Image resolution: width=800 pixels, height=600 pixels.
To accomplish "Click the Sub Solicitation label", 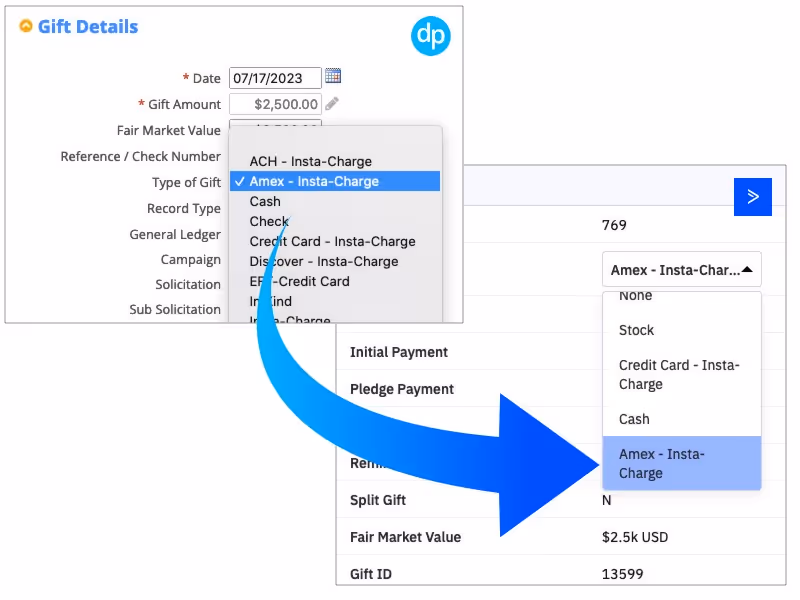I will pyautogui.click(x=174, y=309).
